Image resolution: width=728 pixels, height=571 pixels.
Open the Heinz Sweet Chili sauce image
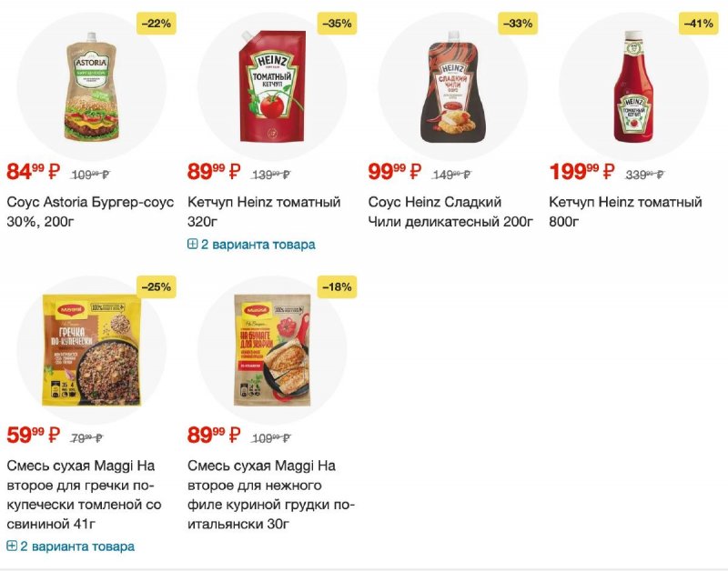point(453,86)
